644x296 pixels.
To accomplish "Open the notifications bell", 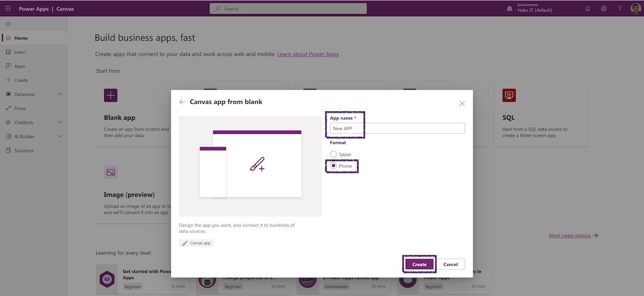I will click(588, 9).
